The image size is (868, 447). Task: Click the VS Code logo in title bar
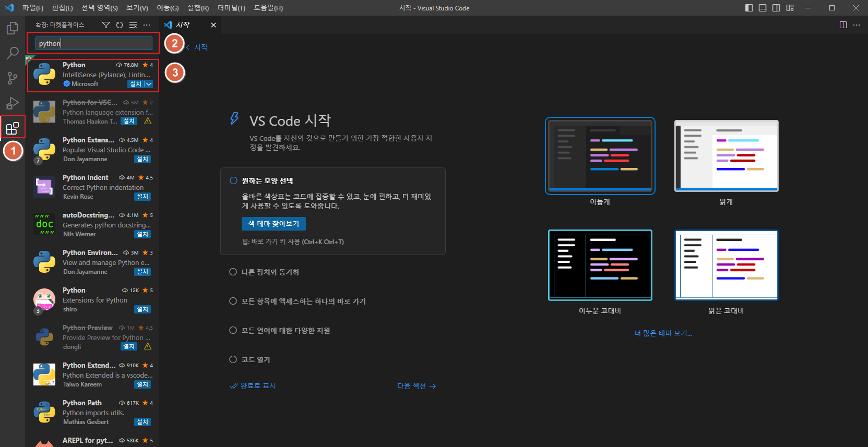[9, 8]
